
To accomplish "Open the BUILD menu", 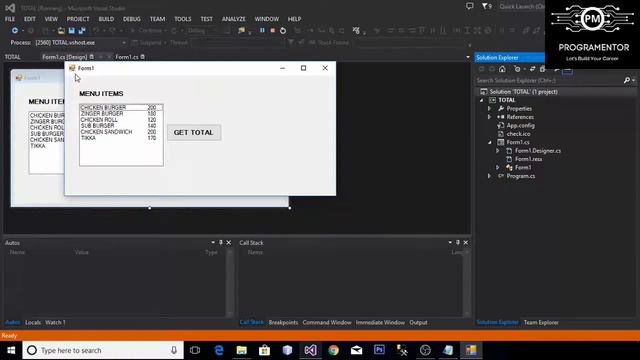I will pyautogui.click(x=106, y=19).
